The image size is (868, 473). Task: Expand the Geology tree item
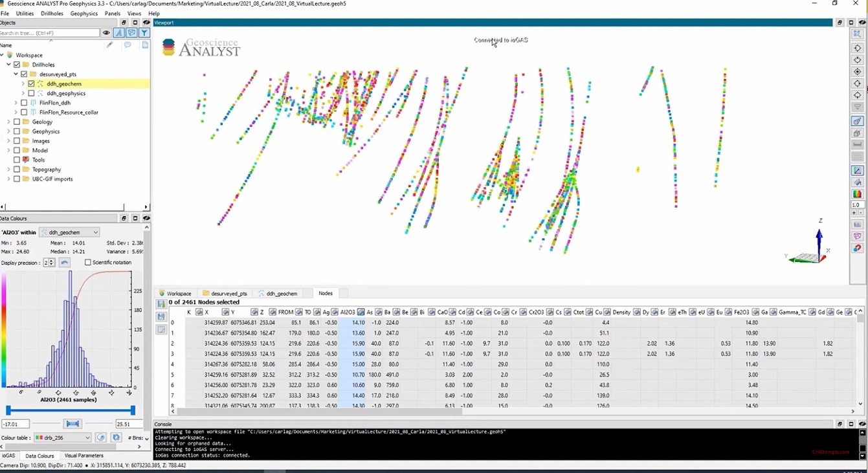point(9,122)
